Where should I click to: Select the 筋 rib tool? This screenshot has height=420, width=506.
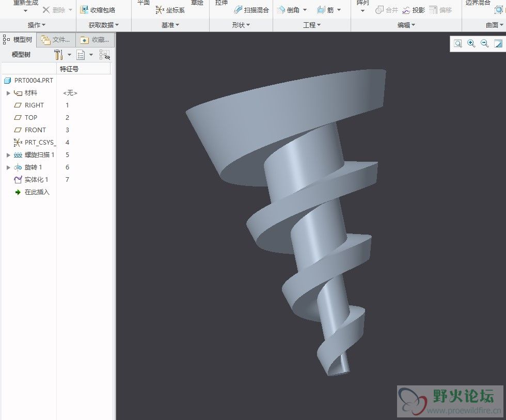pyautogui.click(x=325, y=10)
